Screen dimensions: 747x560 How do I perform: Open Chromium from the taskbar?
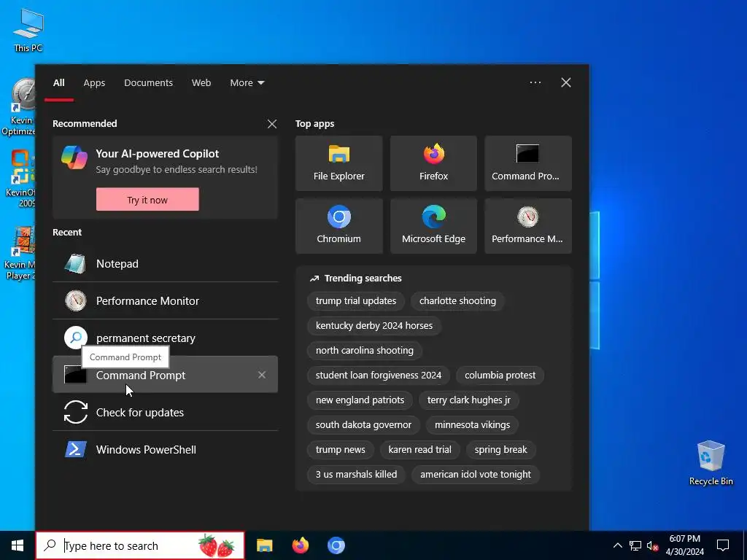coord(336,545)
